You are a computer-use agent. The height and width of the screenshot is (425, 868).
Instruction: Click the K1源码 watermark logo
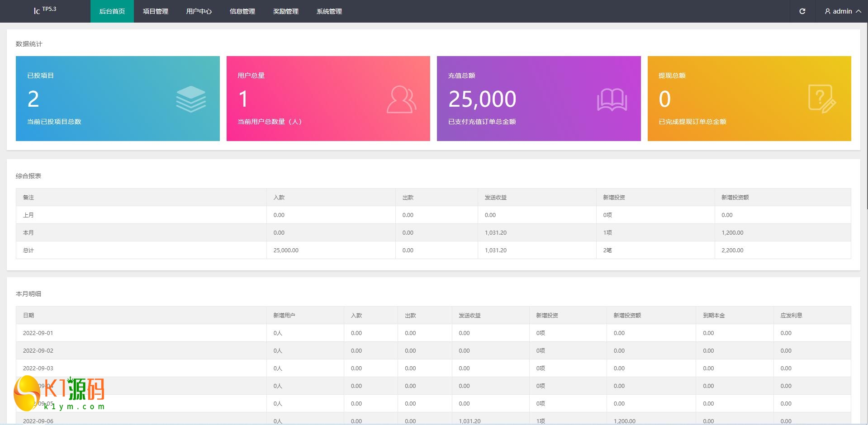(60, 393)
